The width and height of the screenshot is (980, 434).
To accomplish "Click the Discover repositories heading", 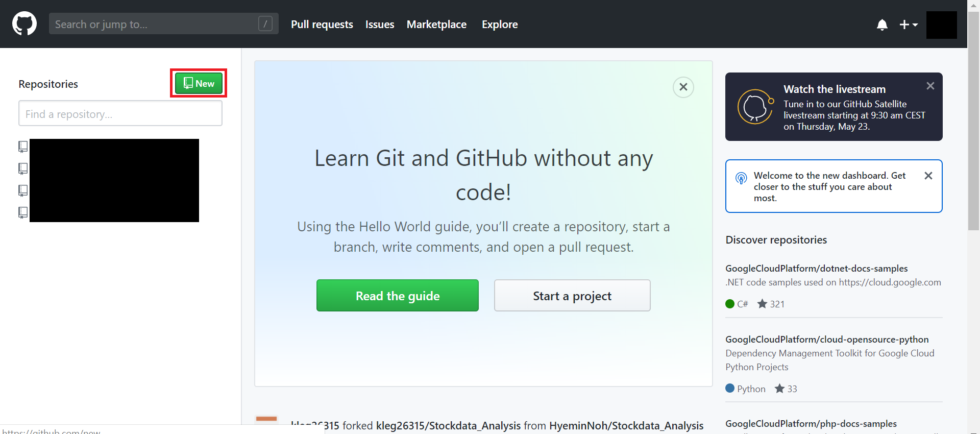I will tap(776, 239).
